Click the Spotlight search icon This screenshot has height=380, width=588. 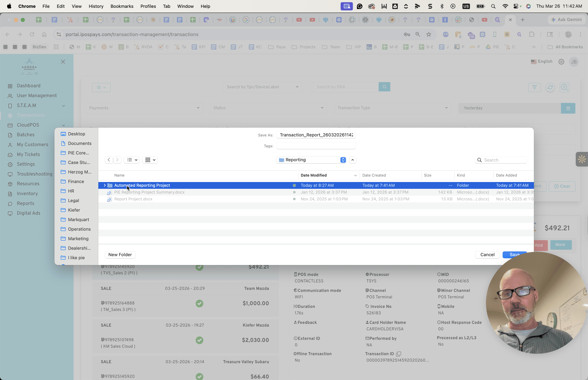(493, 6)
